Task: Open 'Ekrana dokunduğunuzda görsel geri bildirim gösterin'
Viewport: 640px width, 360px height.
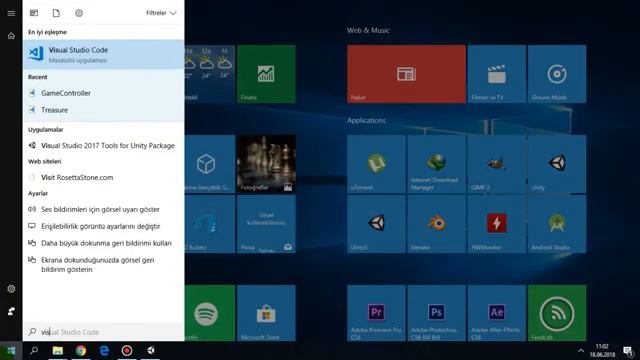Action: [x=104, y=264]
